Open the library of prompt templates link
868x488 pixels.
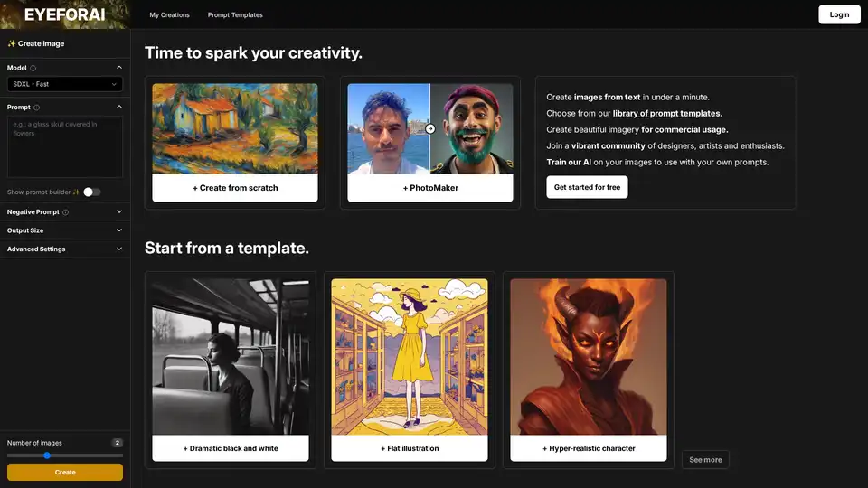667,113
